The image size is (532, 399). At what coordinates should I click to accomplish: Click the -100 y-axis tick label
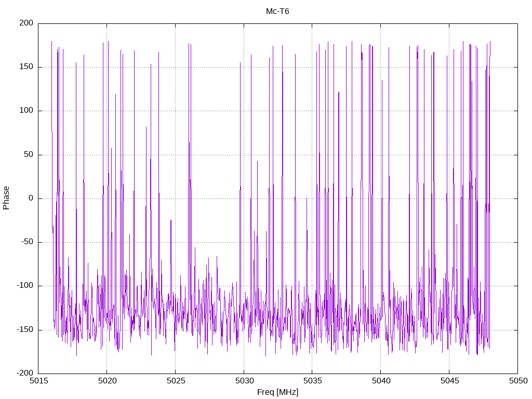tap(25, 286)
